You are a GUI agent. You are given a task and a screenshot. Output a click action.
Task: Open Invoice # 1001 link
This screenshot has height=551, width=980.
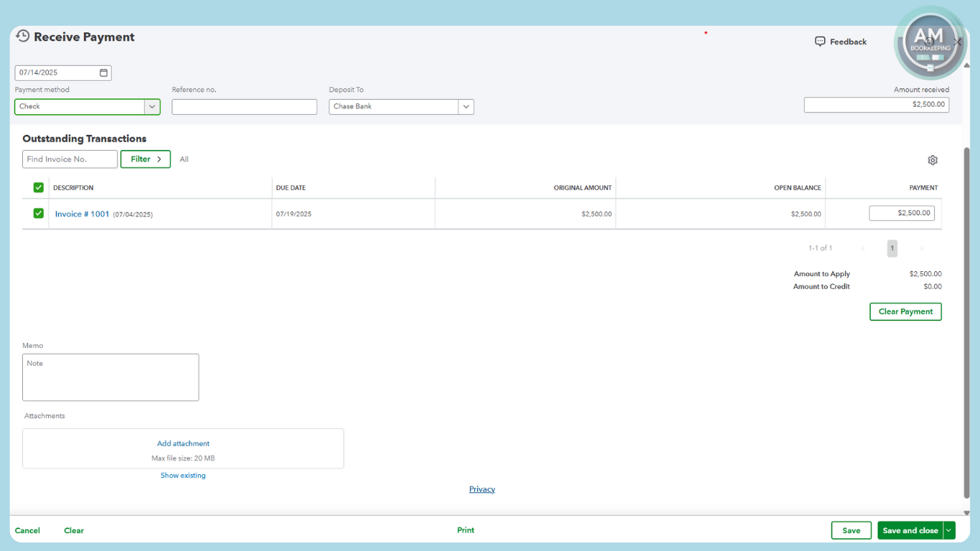point(82,214)
